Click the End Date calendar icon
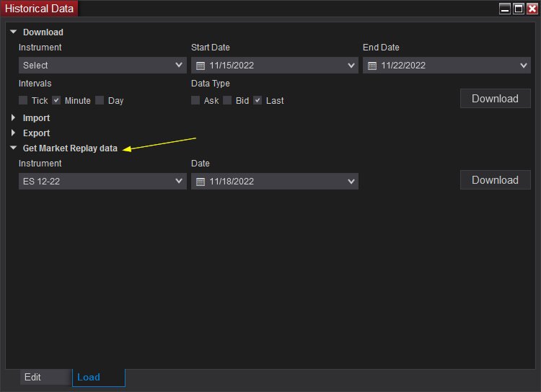This screenshot has width=541, height=392. tap(372, 66)
